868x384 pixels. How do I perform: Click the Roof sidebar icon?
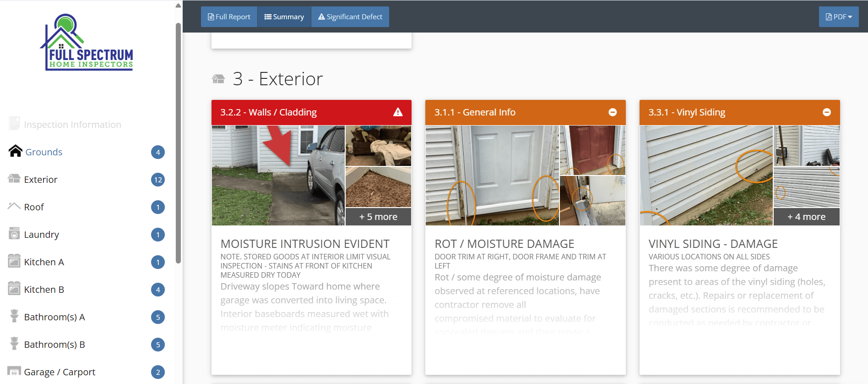pyautogui.click(x=14, y=206)
